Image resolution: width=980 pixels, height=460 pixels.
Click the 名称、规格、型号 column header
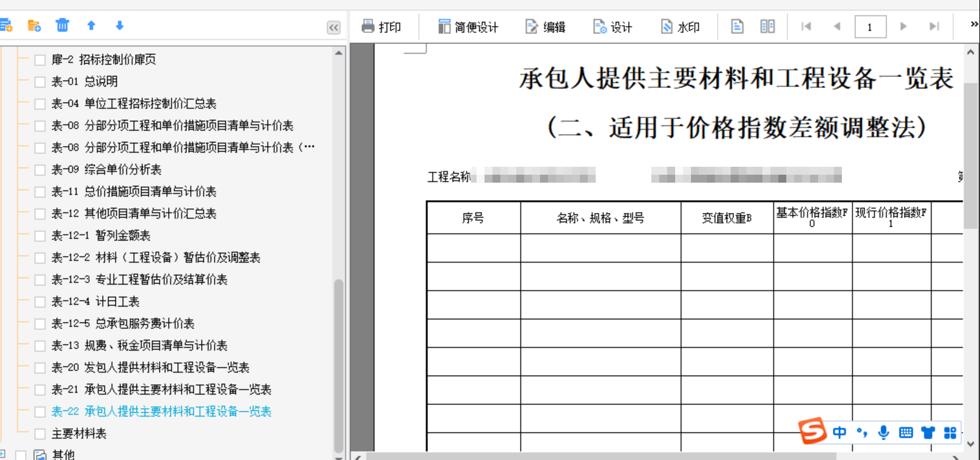point(601,217)
